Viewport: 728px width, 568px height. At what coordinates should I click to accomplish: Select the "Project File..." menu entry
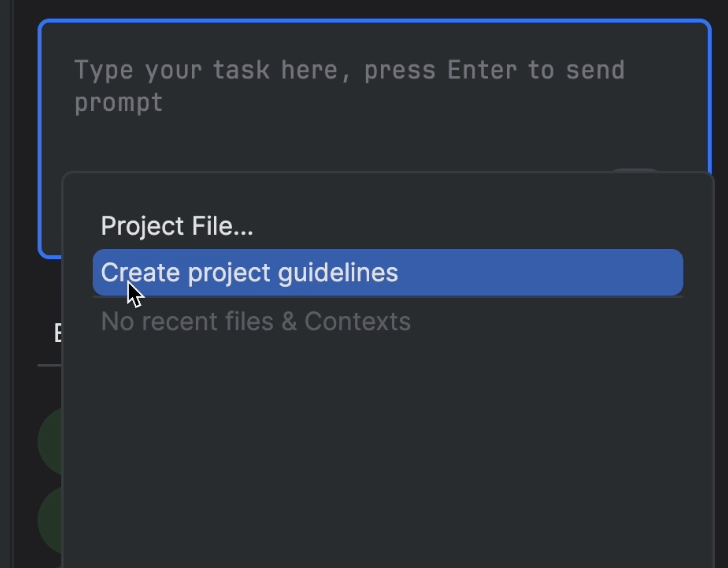tap(177, 226)
